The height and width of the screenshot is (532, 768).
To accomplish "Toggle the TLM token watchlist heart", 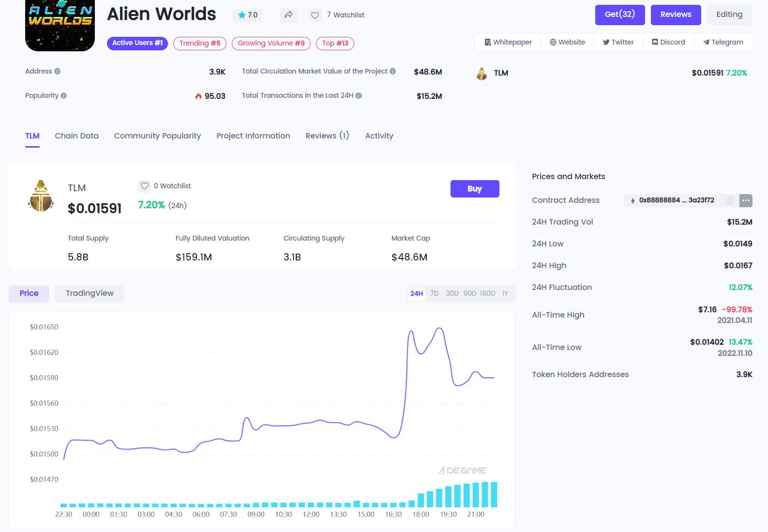I will pos(144,186).
